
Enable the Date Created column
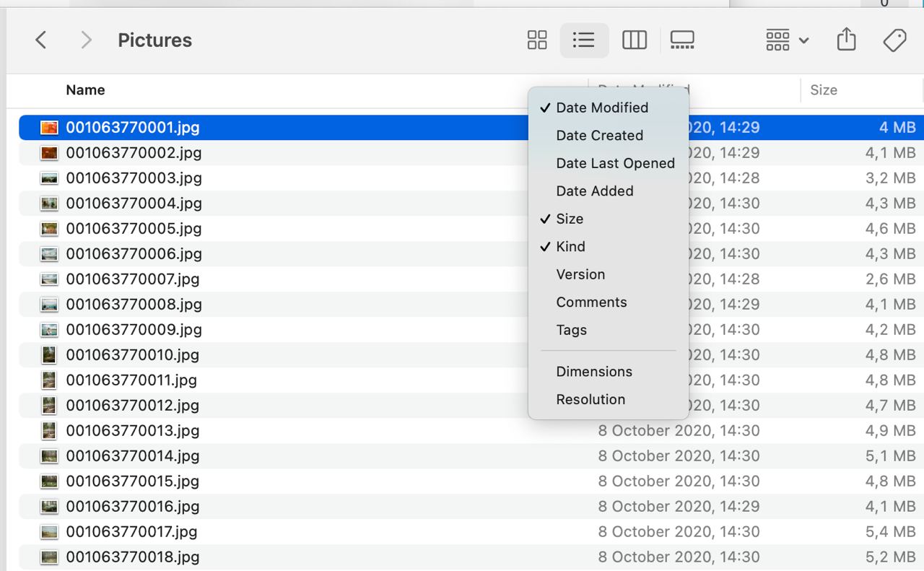click(x=599, y=136)
